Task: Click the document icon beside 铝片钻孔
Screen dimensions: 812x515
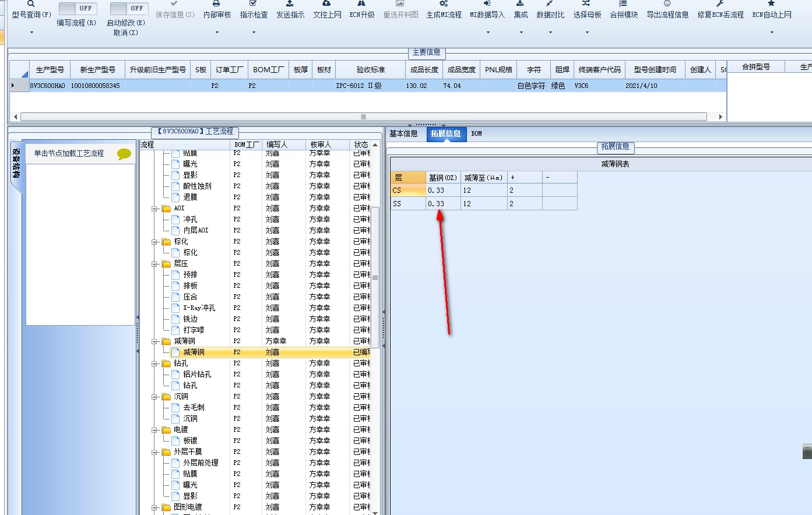Action: pyautogui.click(x=175, y=374)
